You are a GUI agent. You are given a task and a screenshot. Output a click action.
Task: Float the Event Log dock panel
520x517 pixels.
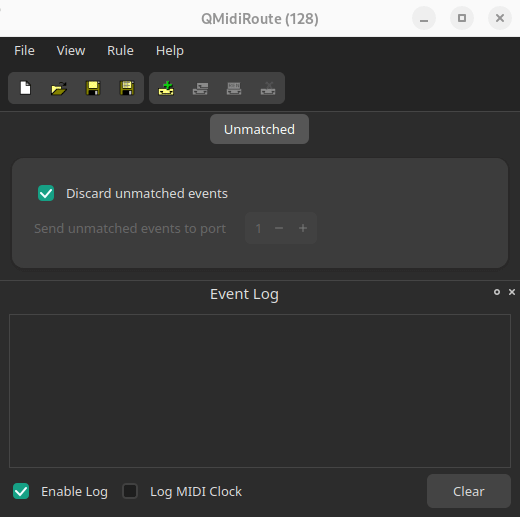pos(497,292)
